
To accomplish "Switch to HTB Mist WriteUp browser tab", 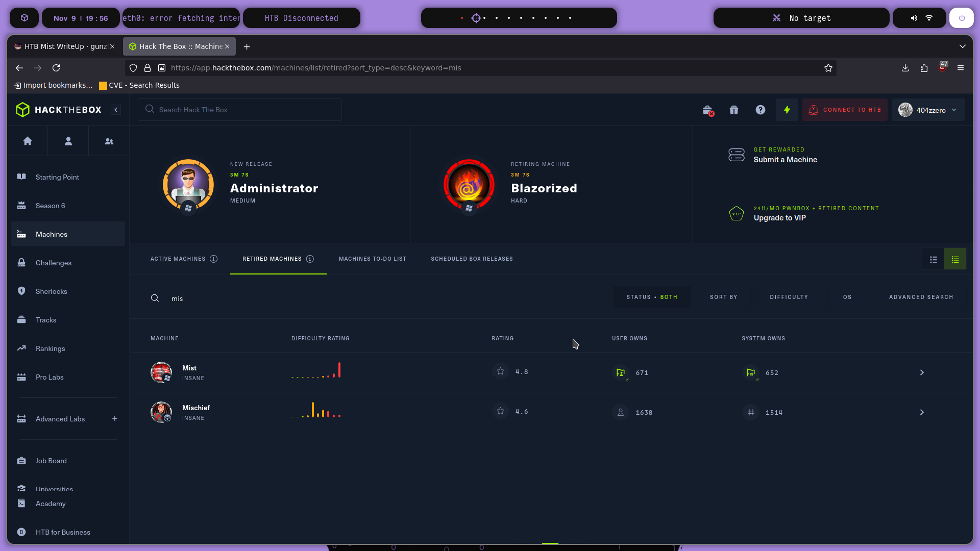I will pyautogui.click(x=64, y=46).
